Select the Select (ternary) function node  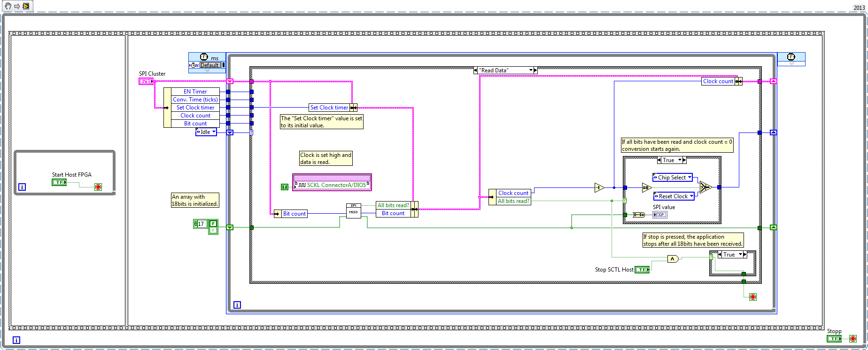(x=705, y=187)
